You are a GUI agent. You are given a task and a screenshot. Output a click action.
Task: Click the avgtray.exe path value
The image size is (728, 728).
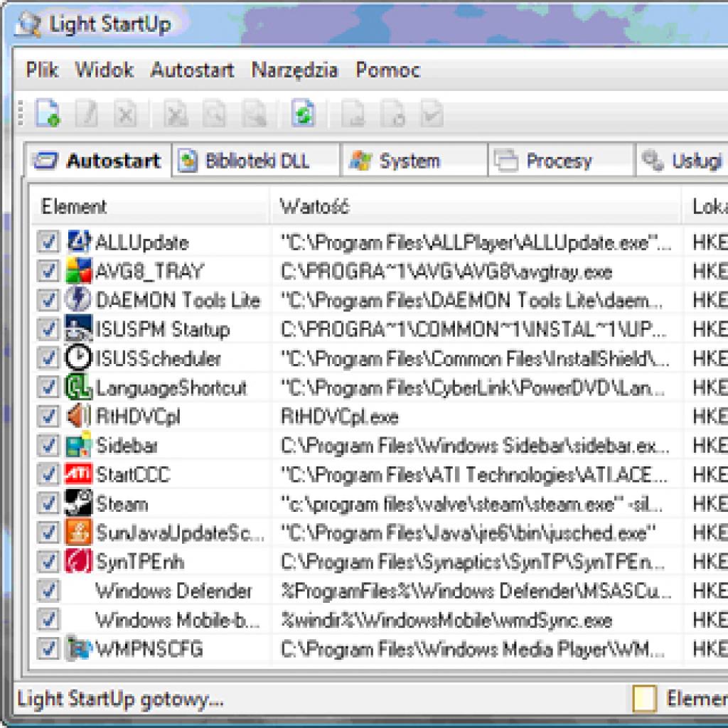point(446,272)
